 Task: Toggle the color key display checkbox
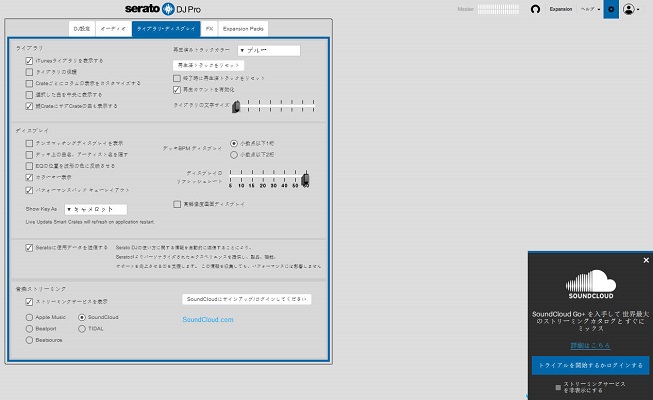[x=29, y=178]
